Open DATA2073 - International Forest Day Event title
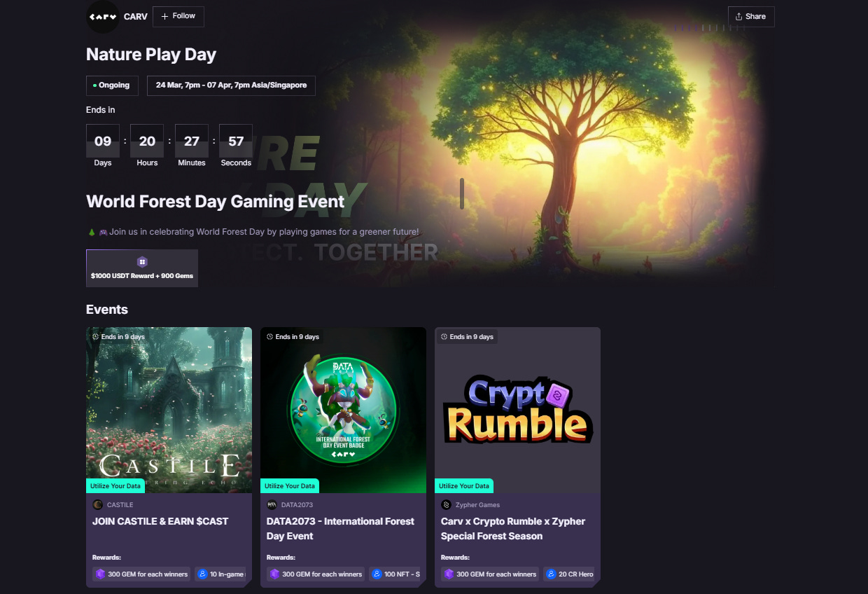Image resolution: width=868 pixels, height=594 pixels. tap(340, 529)
